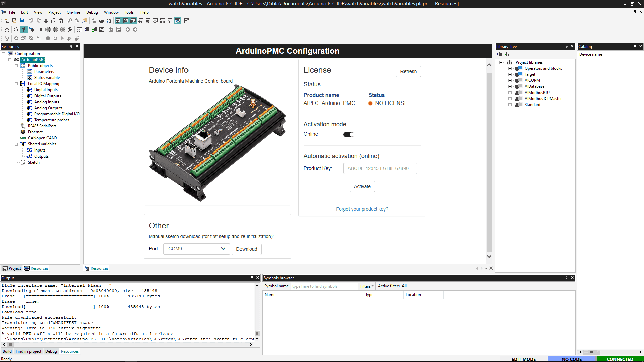Open the COM9 port dropdown
Viewport: 644px width, 362px height.
197,249
